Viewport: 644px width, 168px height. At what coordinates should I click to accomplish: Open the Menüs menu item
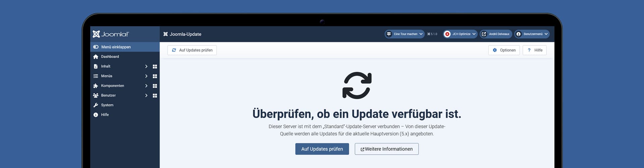point(107,76)
